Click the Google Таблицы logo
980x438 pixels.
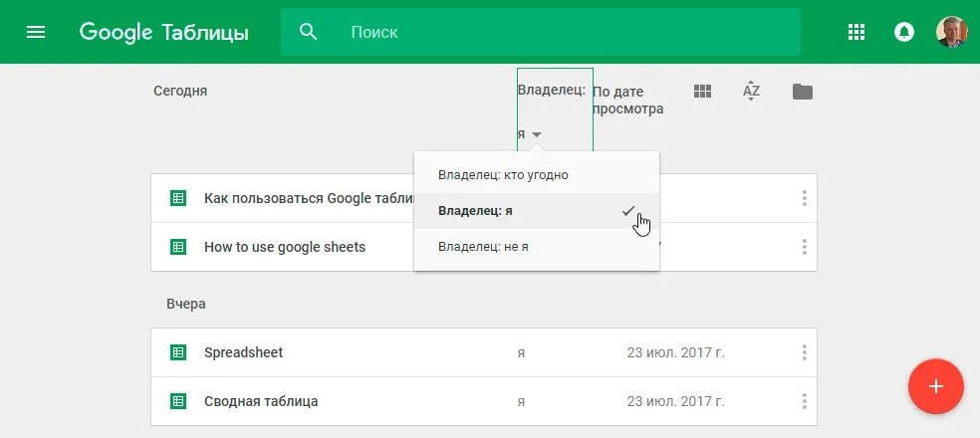pos(163,32)
